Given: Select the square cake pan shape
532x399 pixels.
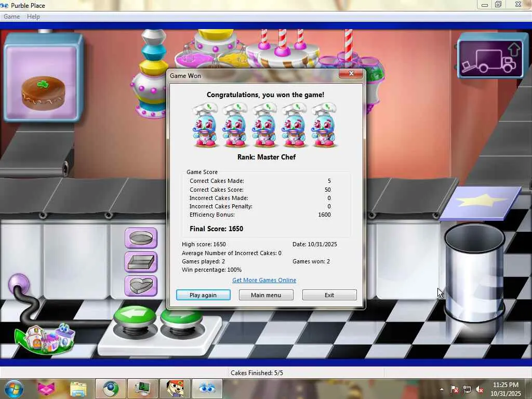Looking at the screenshot, I should coord(141,262).
